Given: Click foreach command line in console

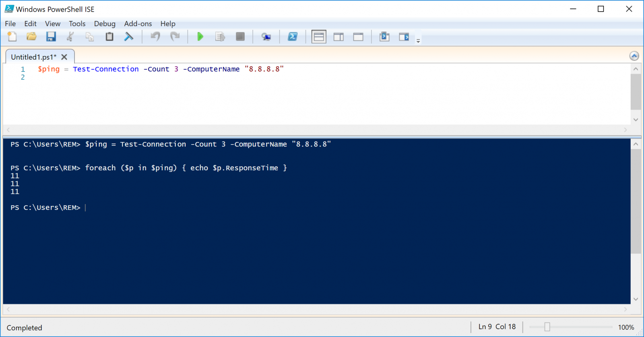Looking at the screenshot, I should click(149, 168).
